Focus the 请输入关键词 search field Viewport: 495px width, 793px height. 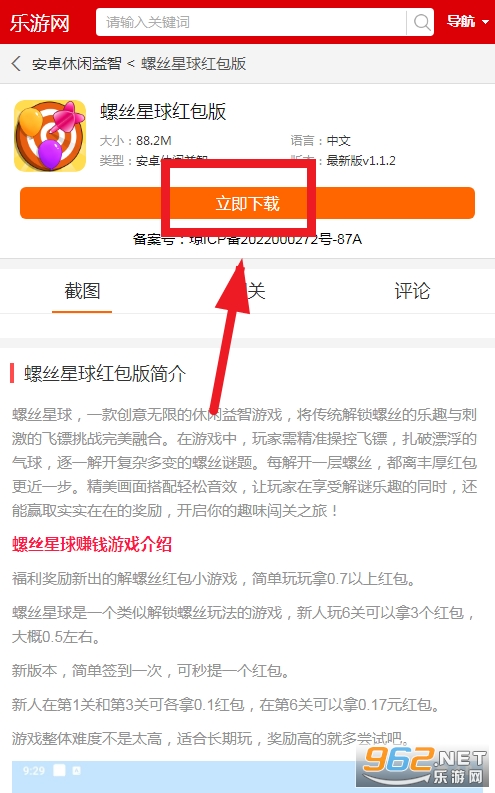[251, 22]
